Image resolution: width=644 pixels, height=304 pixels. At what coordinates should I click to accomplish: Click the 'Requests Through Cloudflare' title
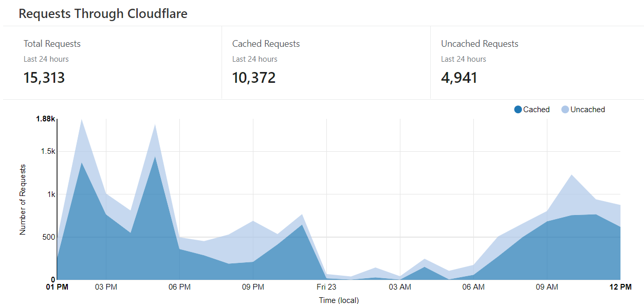(x=103, y=14)
